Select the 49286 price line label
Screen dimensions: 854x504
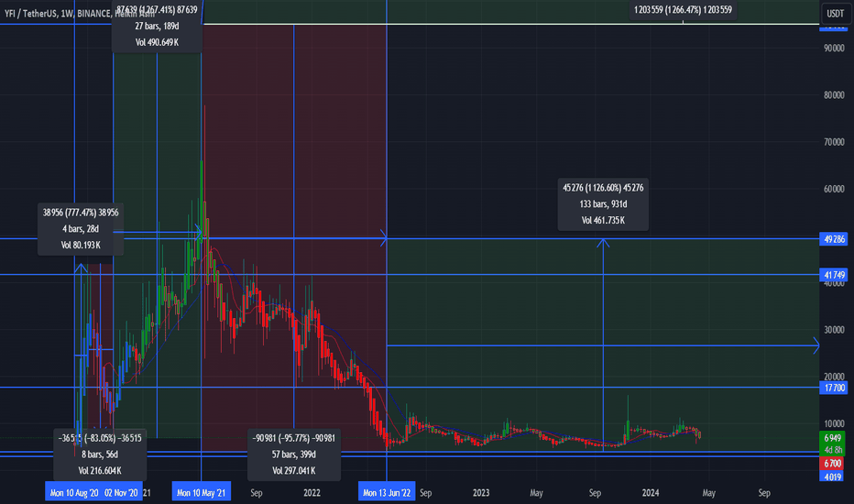(834, 238)
